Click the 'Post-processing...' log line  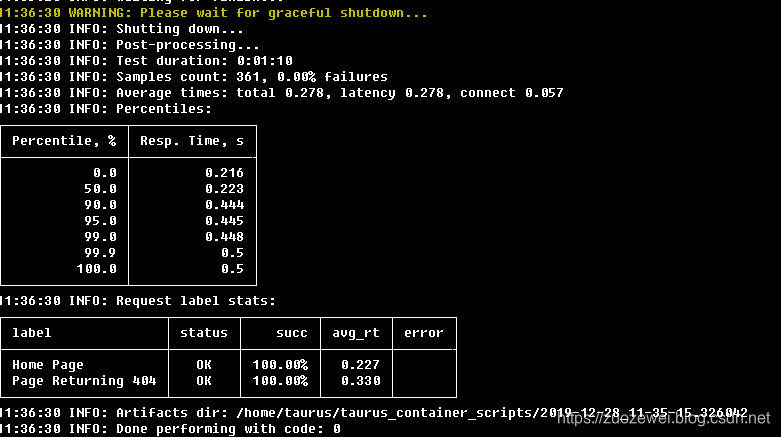tap(130, 45)
